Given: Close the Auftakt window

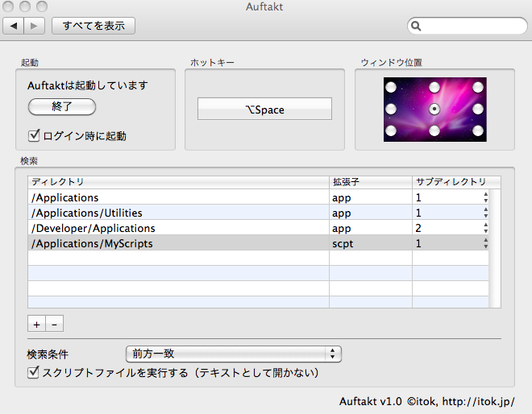Looking at the screenshot, I should [8, 6].
